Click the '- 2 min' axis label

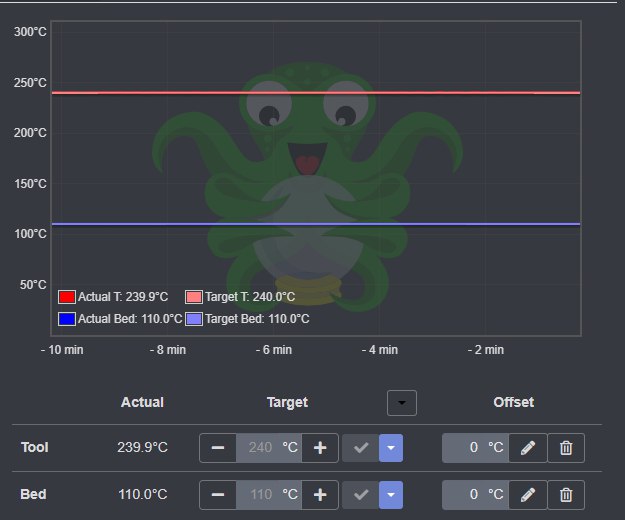point(486,350)
